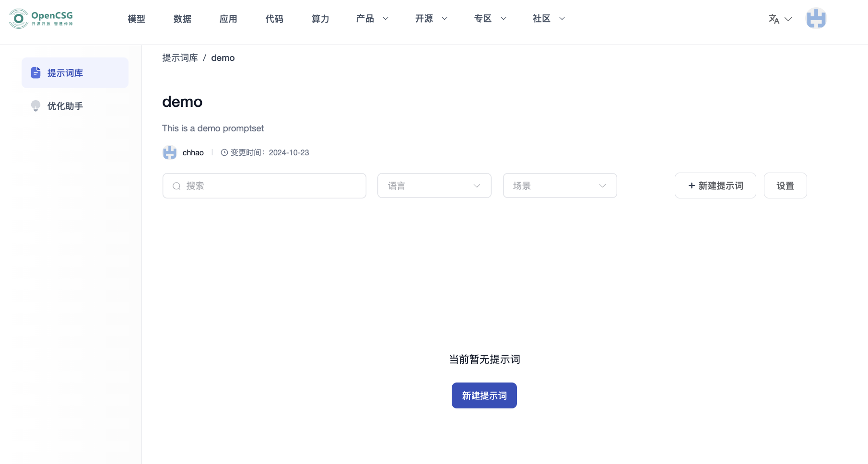This screenshot has height=464, width=868.
Task: Click the 提示词库 breadcrumb link
Action: [180, 58]
